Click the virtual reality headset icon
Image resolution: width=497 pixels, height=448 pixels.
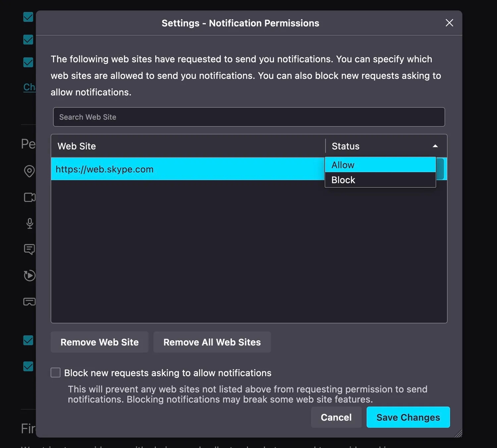[x=29, y=302]
